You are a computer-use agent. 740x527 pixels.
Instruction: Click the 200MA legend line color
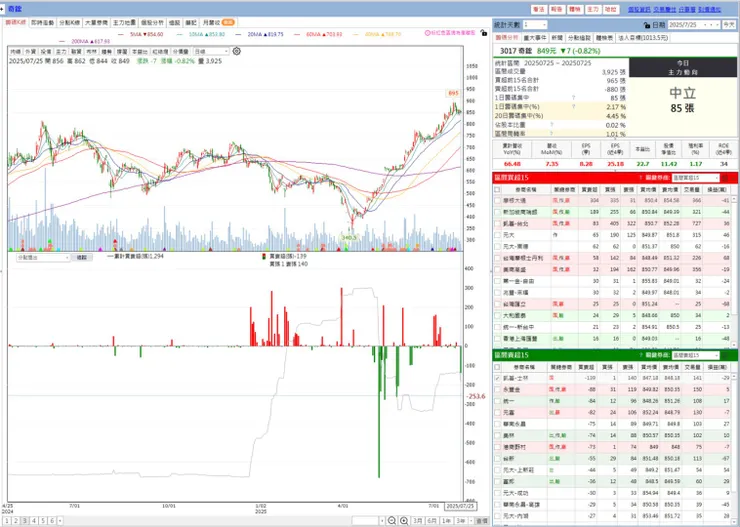pos(63,41)
